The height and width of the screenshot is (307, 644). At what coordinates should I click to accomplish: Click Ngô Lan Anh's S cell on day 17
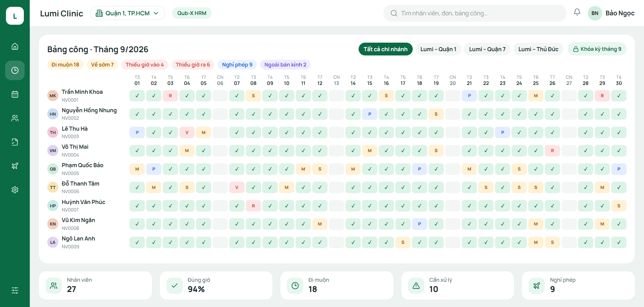click(x=403, y=242)
